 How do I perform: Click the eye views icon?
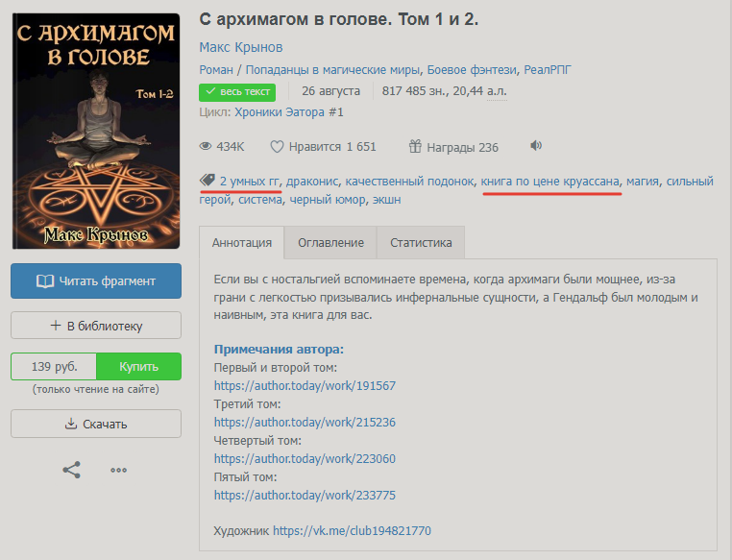point(206,147)
